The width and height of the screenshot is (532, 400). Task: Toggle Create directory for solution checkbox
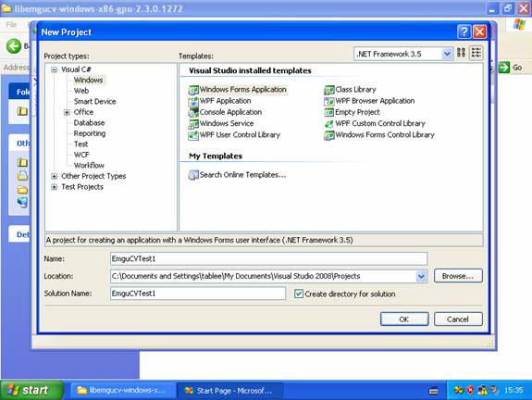point(299,294)
